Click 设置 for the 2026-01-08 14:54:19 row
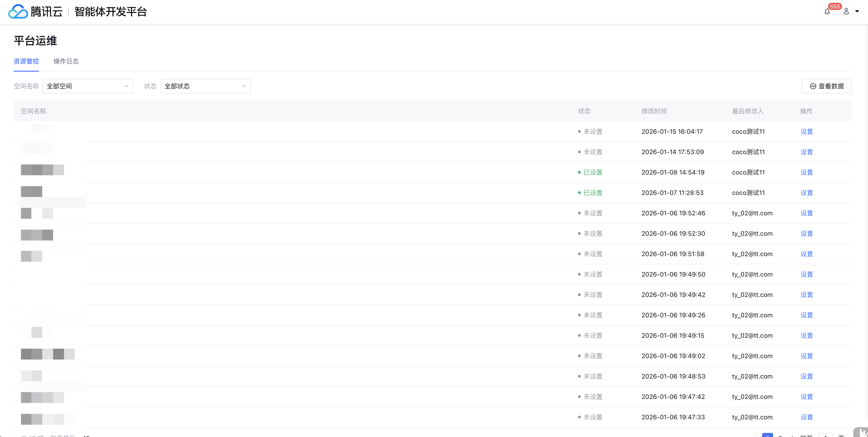 point(806,172)
